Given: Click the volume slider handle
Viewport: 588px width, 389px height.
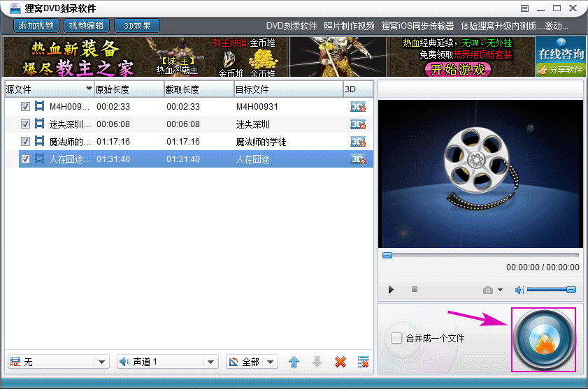Looking at the screenshot, I should coord(571,289).
